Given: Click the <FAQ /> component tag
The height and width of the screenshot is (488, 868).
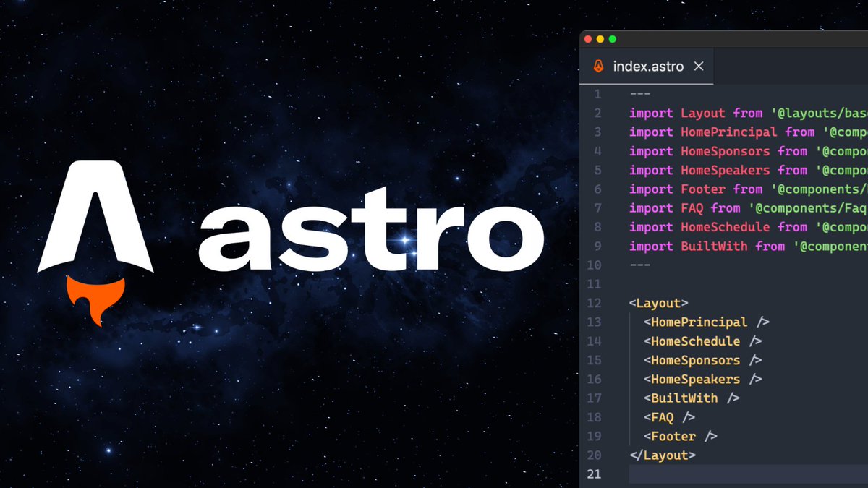Looking at the screenshot, I should (670, 417).
